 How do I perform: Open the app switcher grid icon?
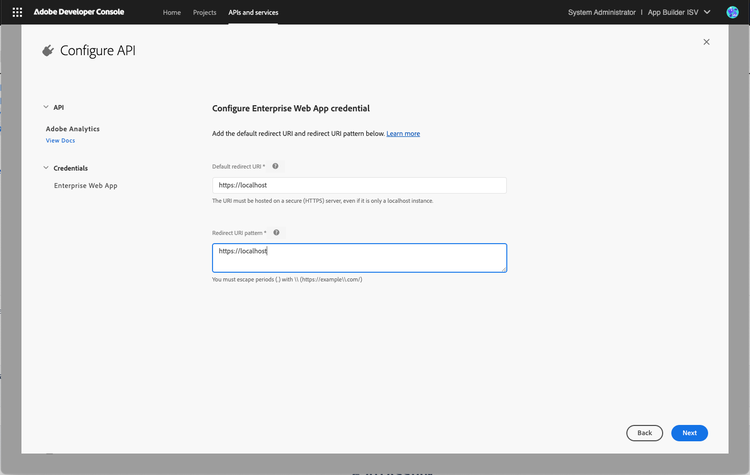pos(17,12)
